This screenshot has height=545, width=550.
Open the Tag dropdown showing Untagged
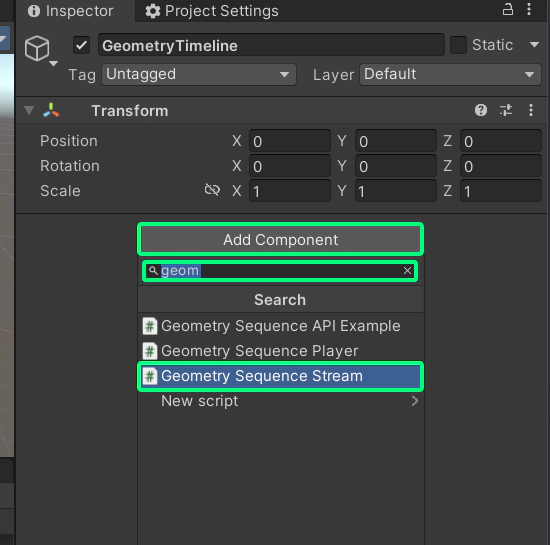pos(199,74)
